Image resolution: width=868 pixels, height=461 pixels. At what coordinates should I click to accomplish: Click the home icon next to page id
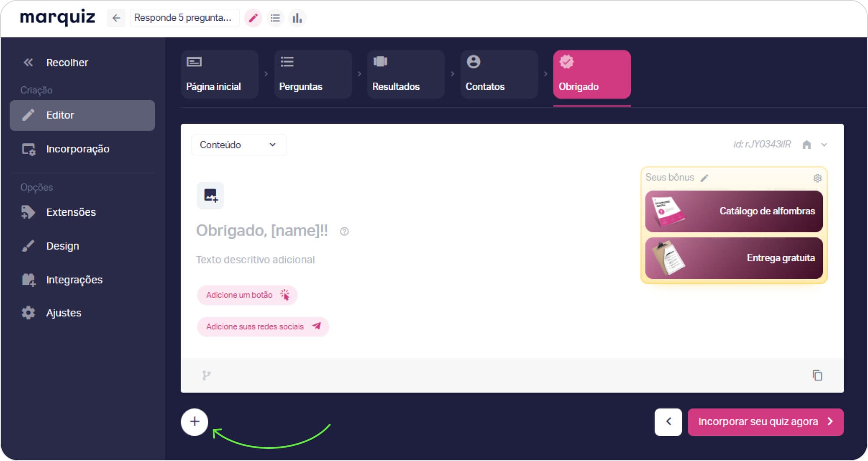pyautogui.click(x=807, y=145)
